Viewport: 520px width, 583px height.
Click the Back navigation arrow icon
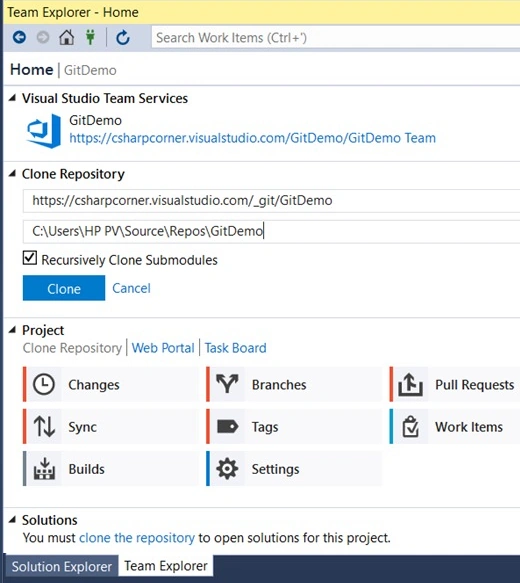(19, 37)
